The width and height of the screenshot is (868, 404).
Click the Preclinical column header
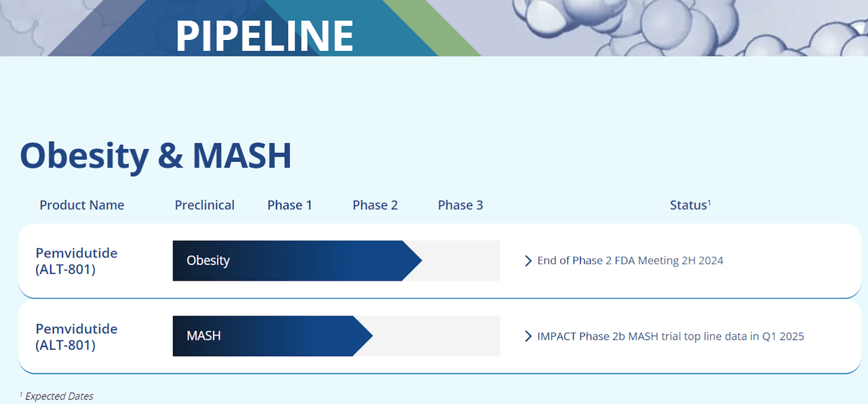point(205,205)
